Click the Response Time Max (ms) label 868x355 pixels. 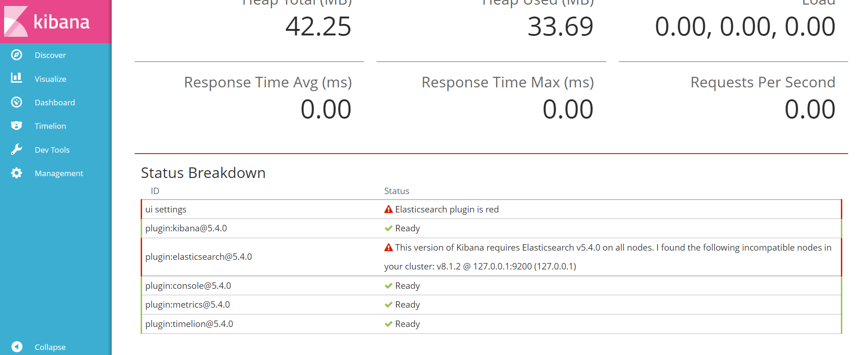click(508, 82)
